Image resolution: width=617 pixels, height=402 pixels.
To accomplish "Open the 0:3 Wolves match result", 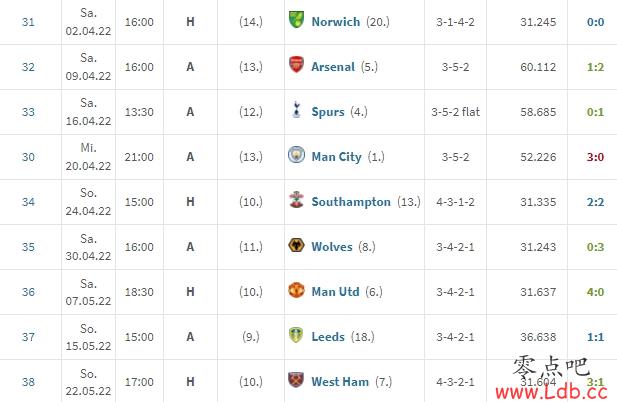I will (595, 247).
